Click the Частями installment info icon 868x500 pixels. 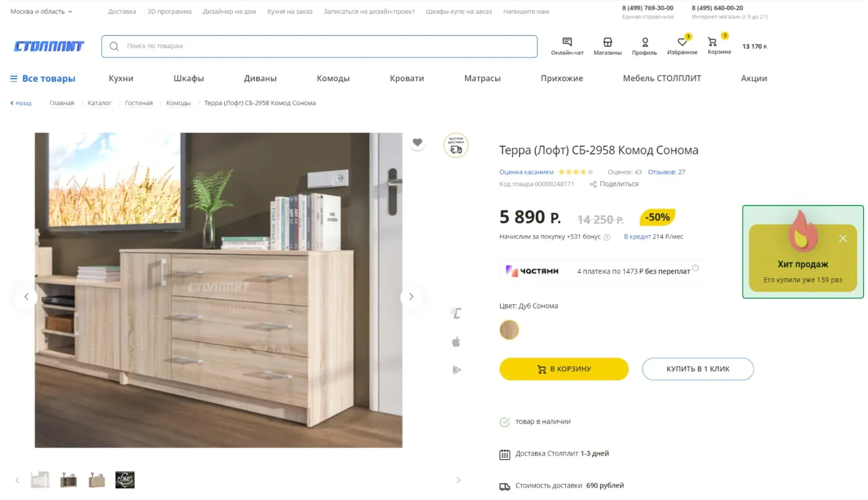pyautogui.click(x=695, y=267)
